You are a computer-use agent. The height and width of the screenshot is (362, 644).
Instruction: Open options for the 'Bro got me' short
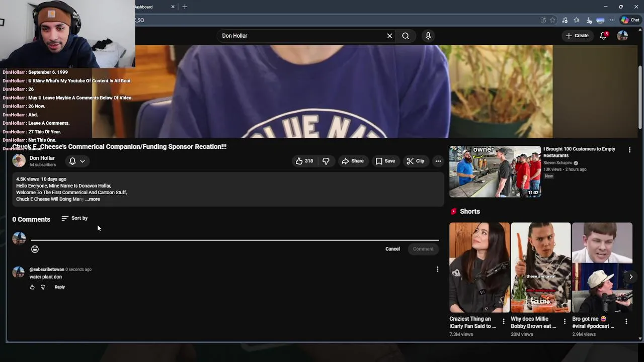coord(626,321)
